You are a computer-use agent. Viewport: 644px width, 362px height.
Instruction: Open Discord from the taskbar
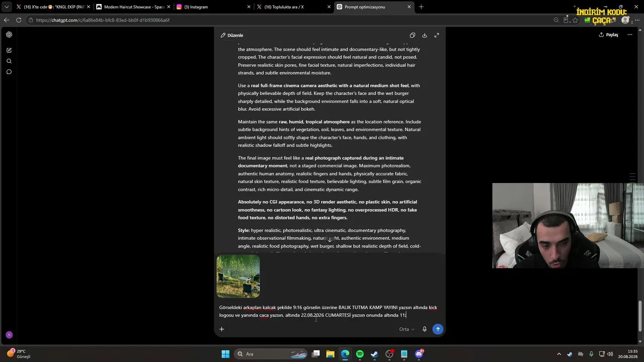(419, 354)
